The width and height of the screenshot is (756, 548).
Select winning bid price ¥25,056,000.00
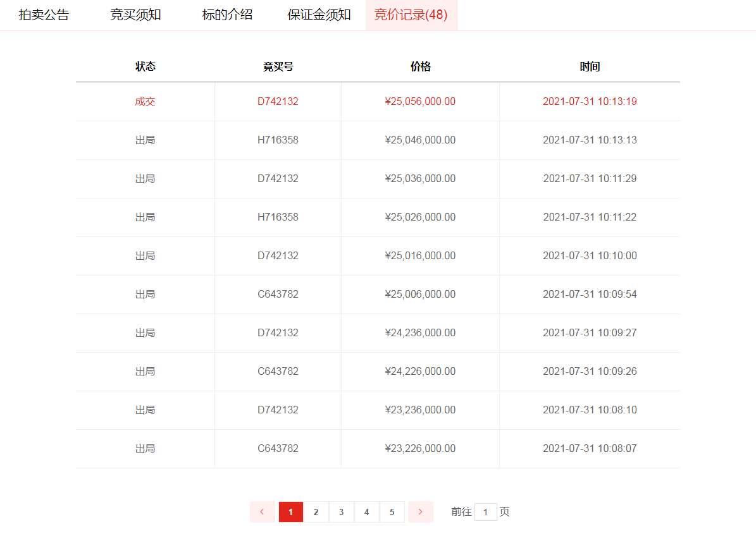click(421, 102)
